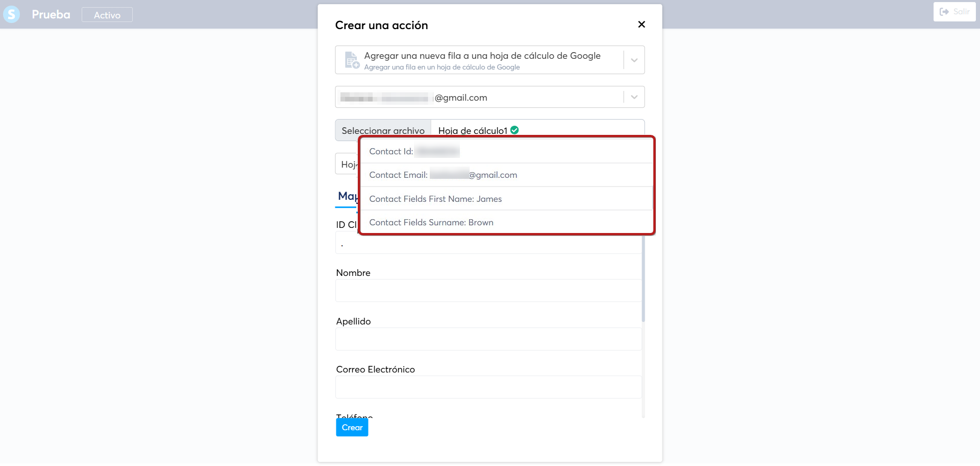Click the Nombre input field

coord(488,290)
